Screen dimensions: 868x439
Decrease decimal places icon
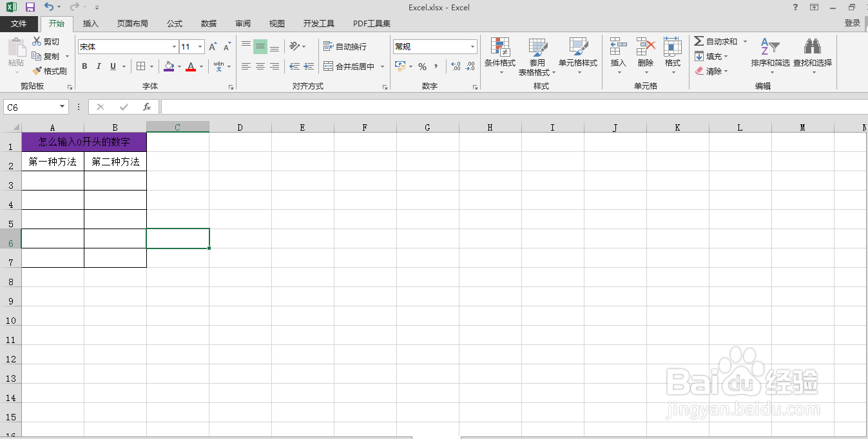[x=470, y=66]
